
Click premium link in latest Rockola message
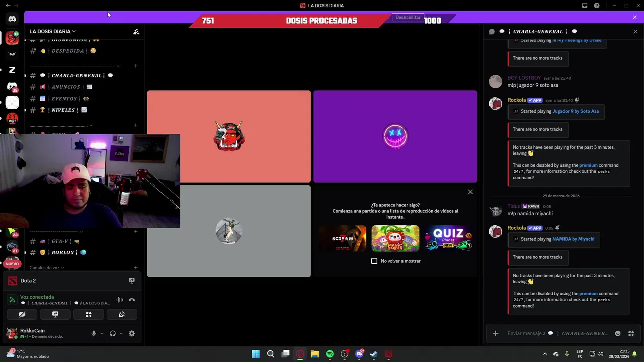588,294
